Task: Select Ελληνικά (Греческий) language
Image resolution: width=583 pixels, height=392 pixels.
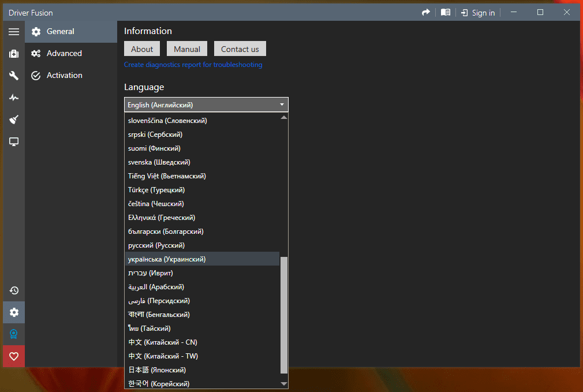Action: pyautogui.click(x=202, y=218)
